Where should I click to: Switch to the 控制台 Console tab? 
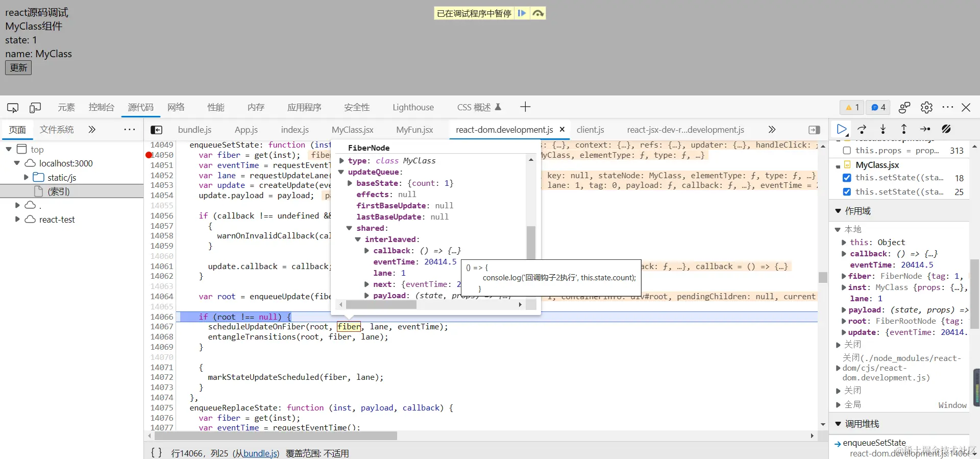point(101,107)
